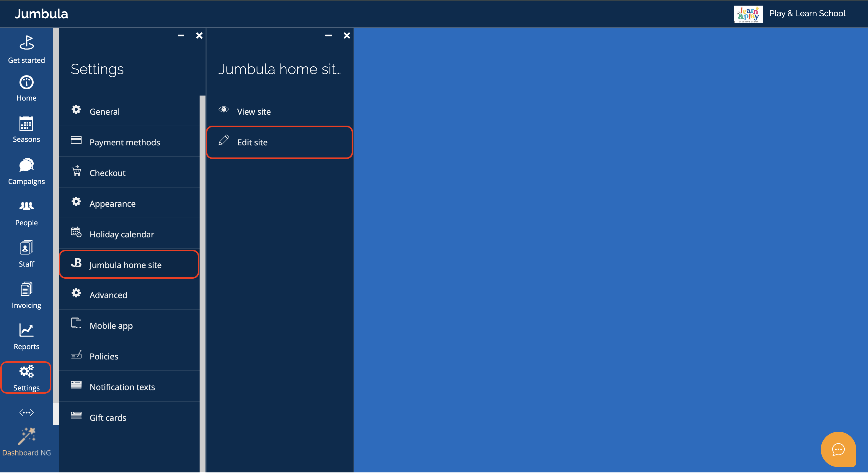The height and width of the screenshot is (473, 868).
Task: Open the Staff badge icon
Action: pos(26,248)
